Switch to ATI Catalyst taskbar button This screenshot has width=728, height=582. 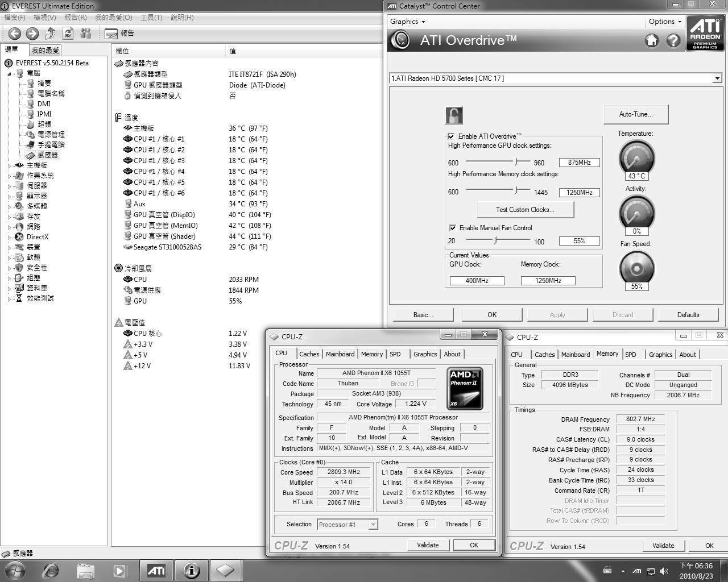click(156, 570)
